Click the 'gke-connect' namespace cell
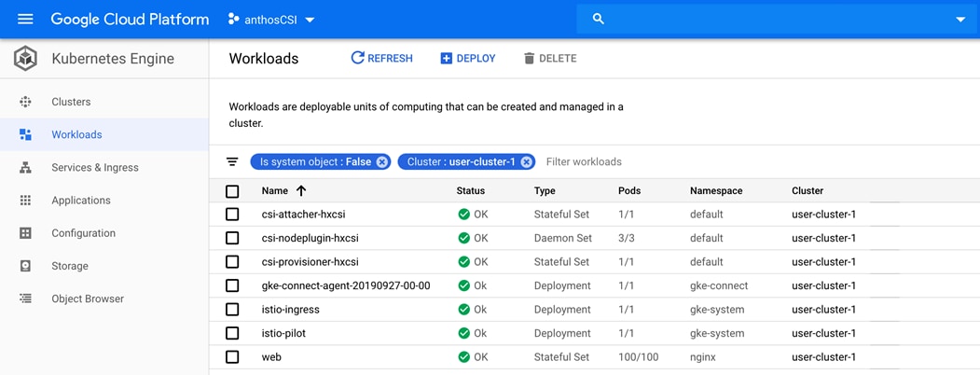The width and height of the screenshot is (980, 375). (719, 285)
